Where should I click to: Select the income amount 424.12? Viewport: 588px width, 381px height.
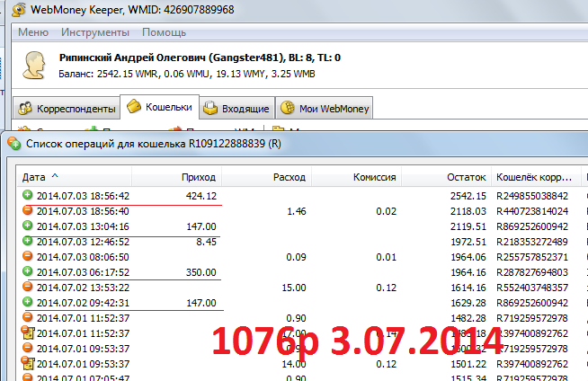(x=201, y=196)
